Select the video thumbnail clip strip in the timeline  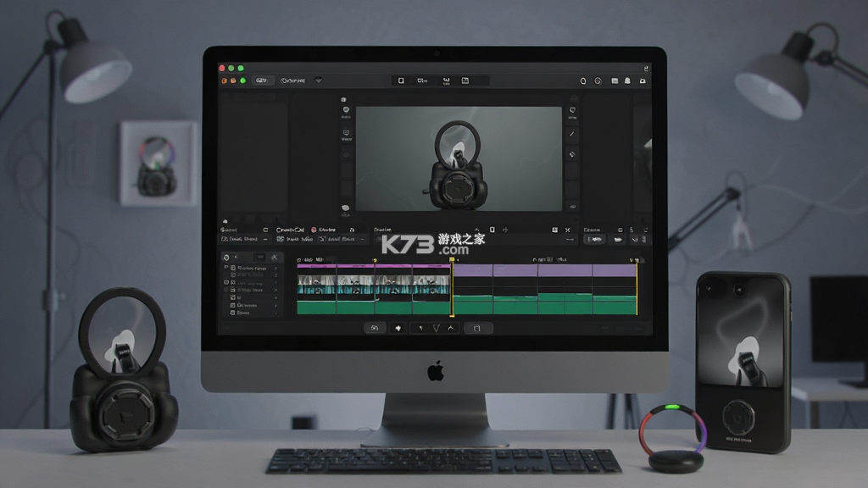(374, 285)
